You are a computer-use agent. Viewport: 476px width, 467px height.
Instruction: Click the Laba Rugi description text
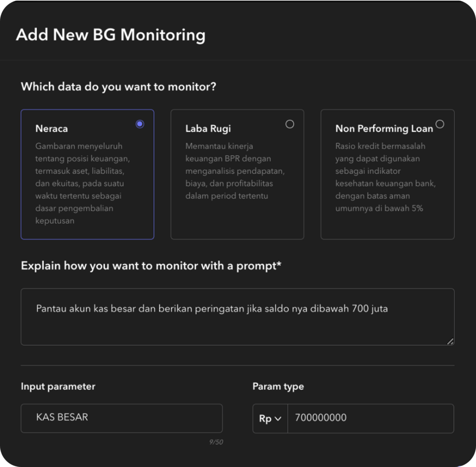235,171
